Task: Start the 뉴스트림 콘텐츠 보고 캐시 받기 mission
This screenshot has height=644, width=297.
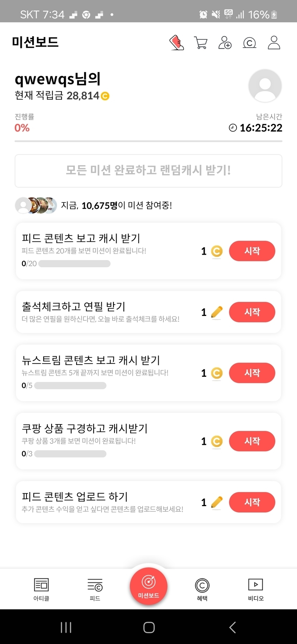Action: point(252,373)
